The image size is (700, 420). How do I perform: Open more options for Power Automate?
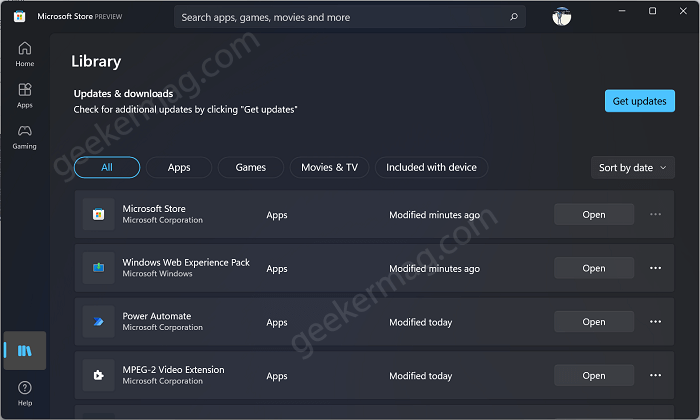pyautogui.click(x=655, y=321)
